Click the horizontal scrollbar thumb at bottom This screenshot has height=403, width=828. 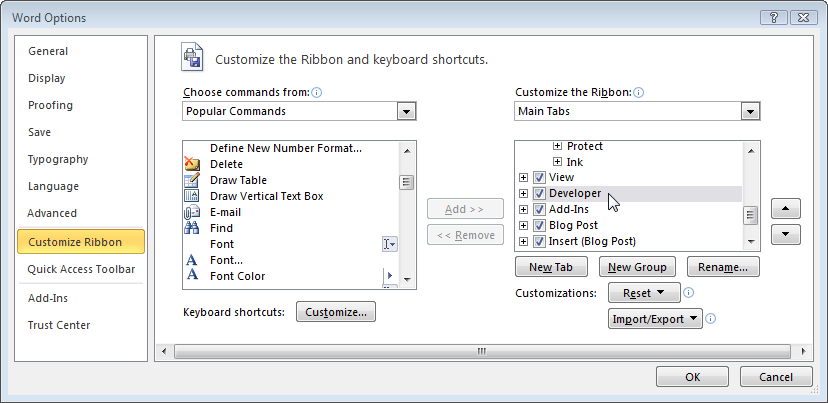point(482,351)
